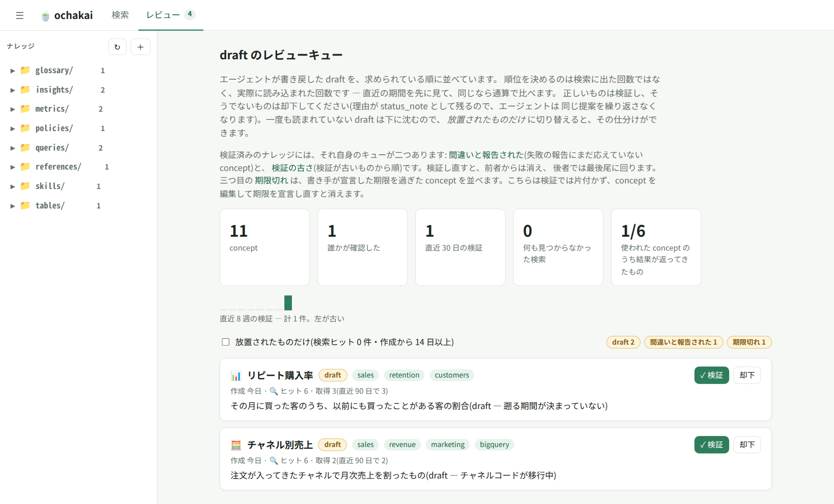Open the 1/6 使われた concept stat card

(656, 247)
